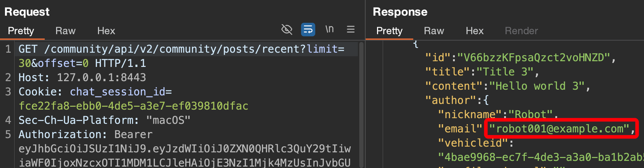Click the chat_session_id cookie value
Viewport: 644px width, 168px height.
pyautogui.click(x=133, y=106)
